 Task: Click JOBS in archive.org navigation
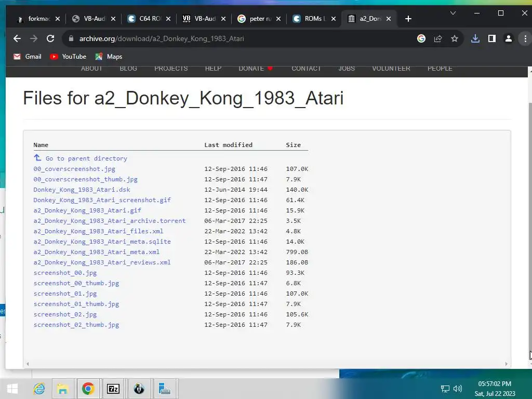coord(347,69)
